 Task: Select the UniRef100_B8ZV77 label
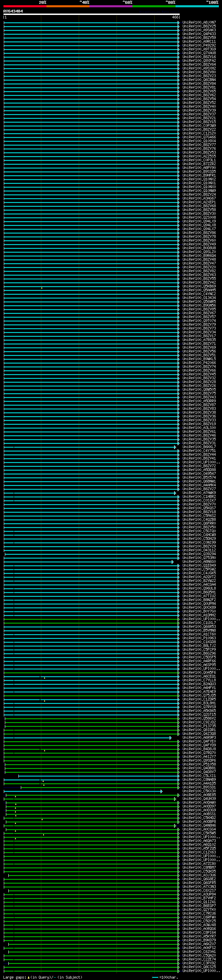pyautogui.click(x=199, y=145)
